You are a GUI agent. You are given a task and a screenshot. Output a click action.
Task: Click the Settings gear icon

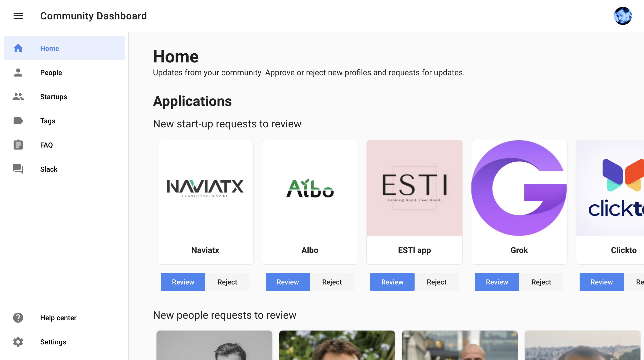pos(18,342)
